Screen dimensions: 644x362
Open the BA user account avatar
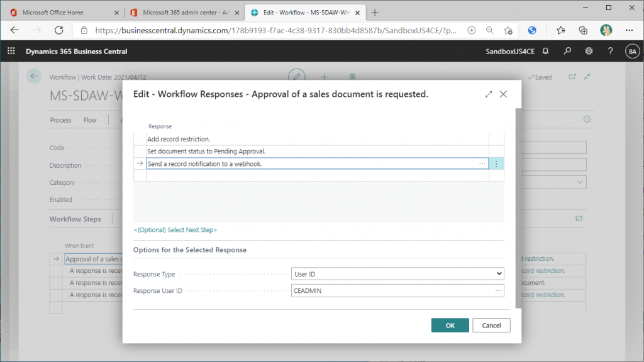coord(632,52)
